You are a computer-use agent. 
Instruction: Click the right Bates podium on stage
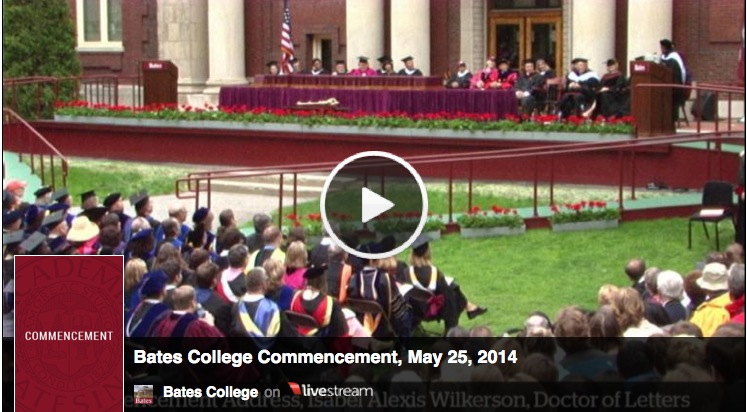click(652, 97)
